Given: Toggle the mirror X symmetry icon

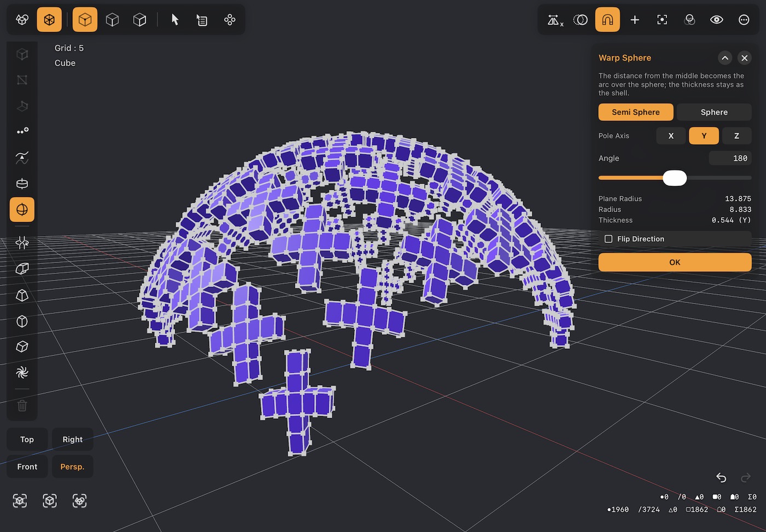Looking at the screenshot, I should [x=555, y=20].
